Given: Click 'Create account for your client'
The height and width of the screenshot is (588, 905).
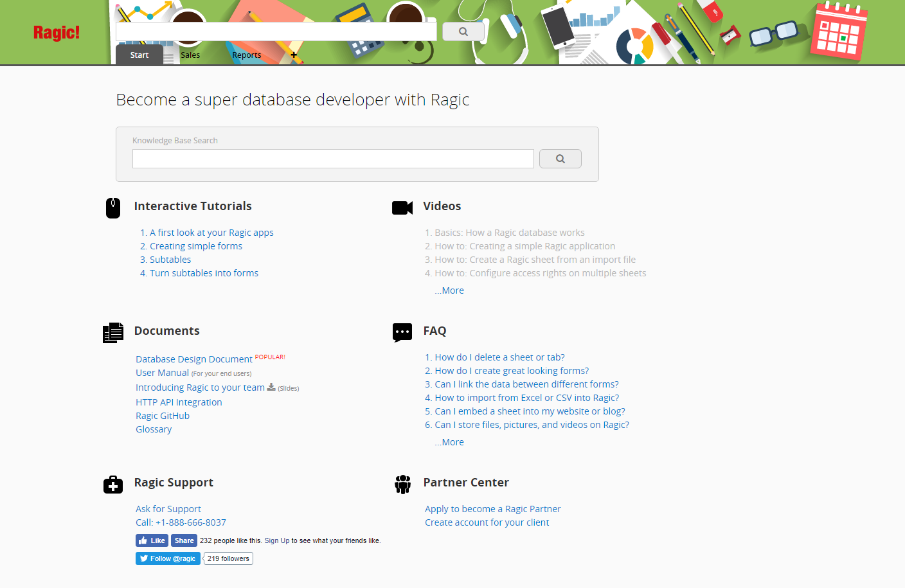Looking at the screenshot, I should click(x=487, y=522).
